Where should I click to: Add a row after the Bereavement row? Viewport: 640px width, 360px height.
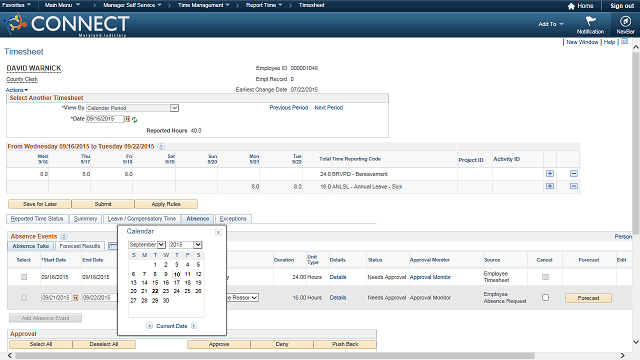click(550, 173)
